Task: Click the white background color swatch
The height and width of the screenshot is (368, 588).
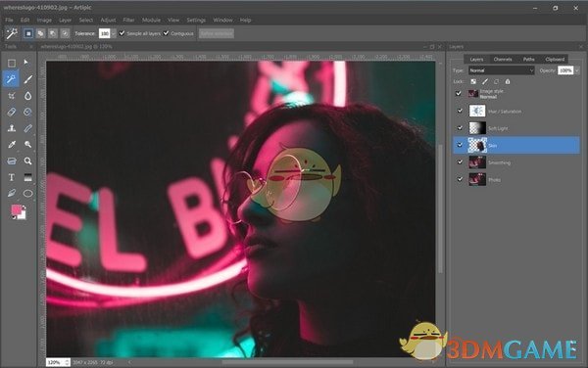Action: coord(24,215)
